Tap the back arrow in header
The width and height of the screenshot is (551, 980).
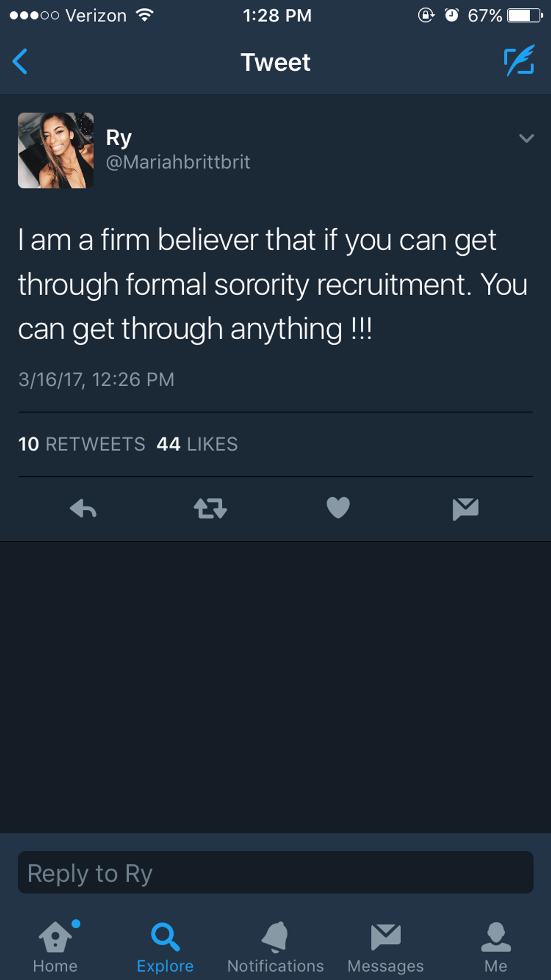[x=20, y=62]
